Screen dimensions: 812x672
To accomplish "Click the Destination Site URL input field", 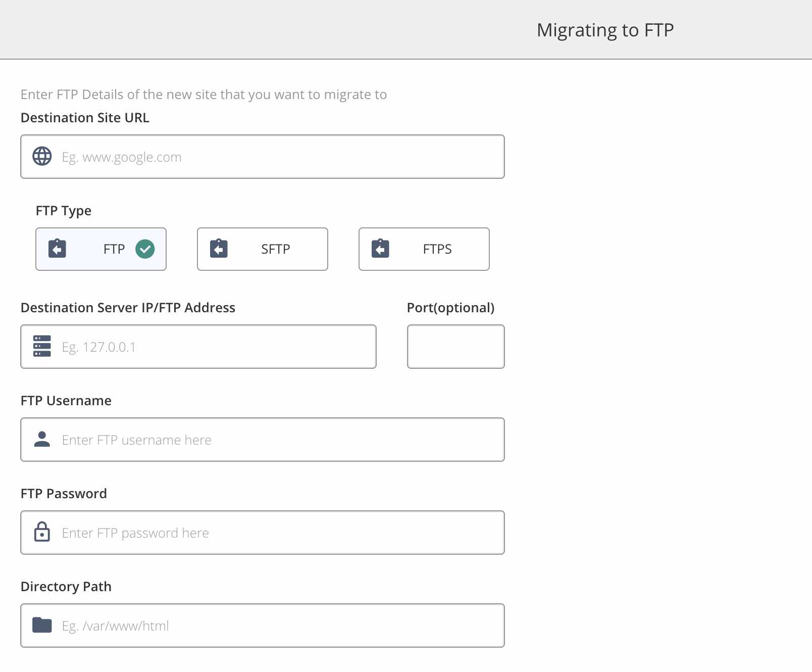I will pos(263,157).
